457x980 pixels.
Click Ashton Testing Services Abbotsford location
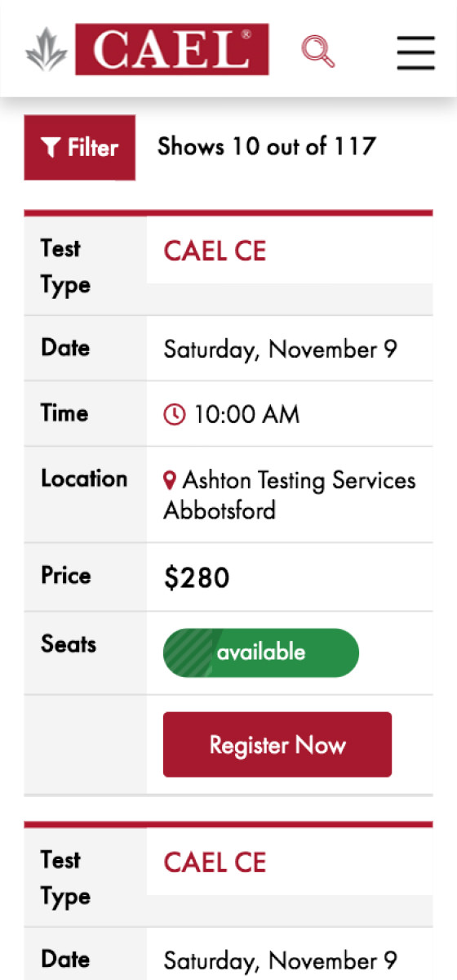290,495
